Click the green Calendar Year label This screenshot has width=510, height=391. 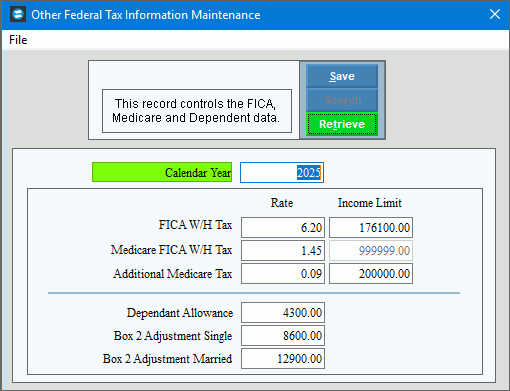[162, 172]
